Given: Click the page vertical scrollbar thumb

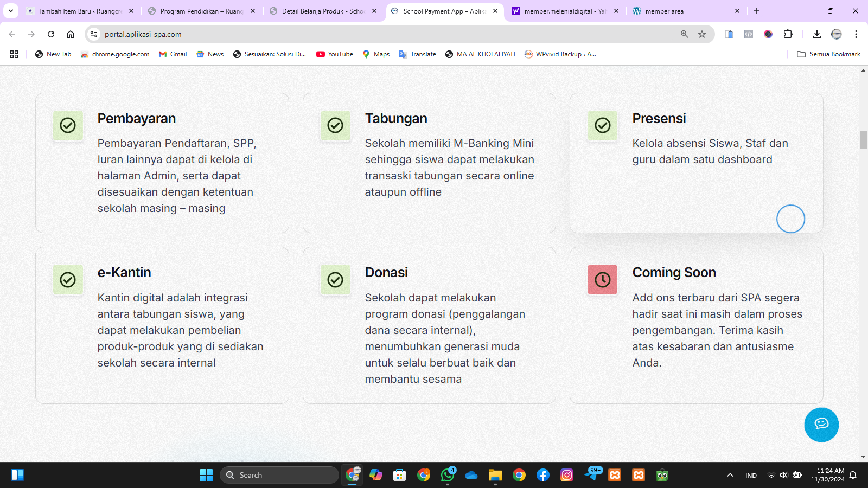Looking at the screenshot, I should [863, 139].
